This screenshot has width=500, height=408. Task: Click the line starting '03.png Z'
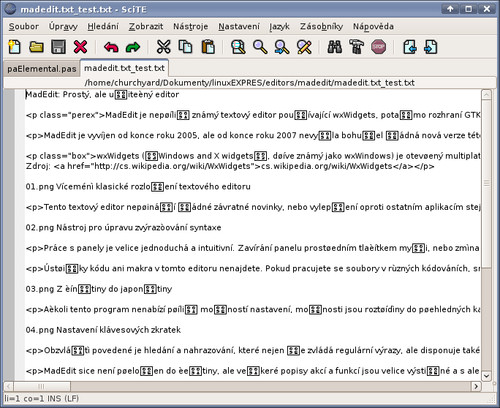pyautogui.click(x=99, y=289)
